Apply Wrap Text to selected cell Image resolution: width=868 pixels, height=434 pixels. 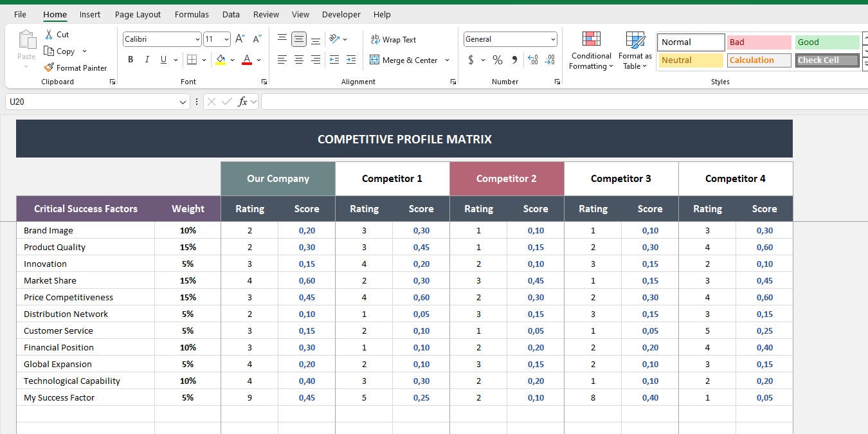(393, 39)
